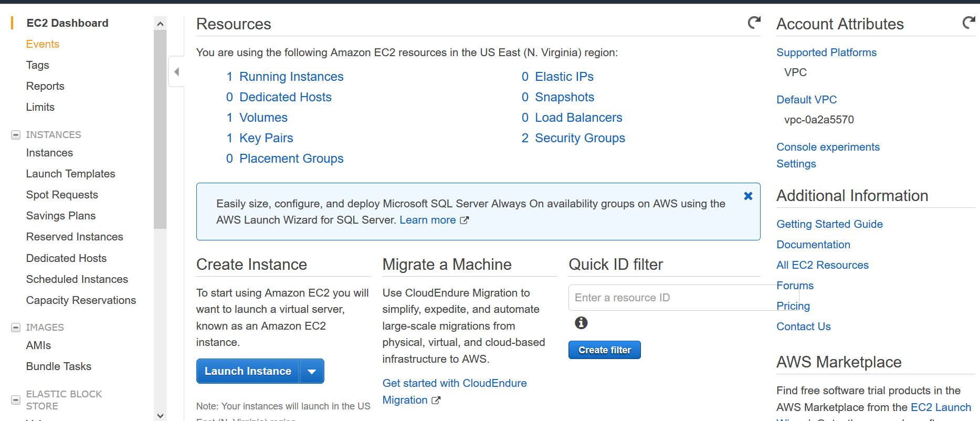Click external link icon beside CloudEndure Migration
Screen dimensions: 980x421
pos(436,401)
